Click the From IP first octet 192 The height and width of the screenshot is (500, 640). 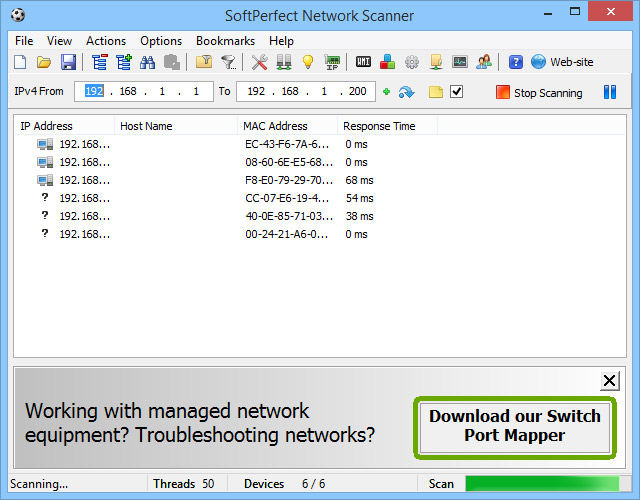point(94,91)
